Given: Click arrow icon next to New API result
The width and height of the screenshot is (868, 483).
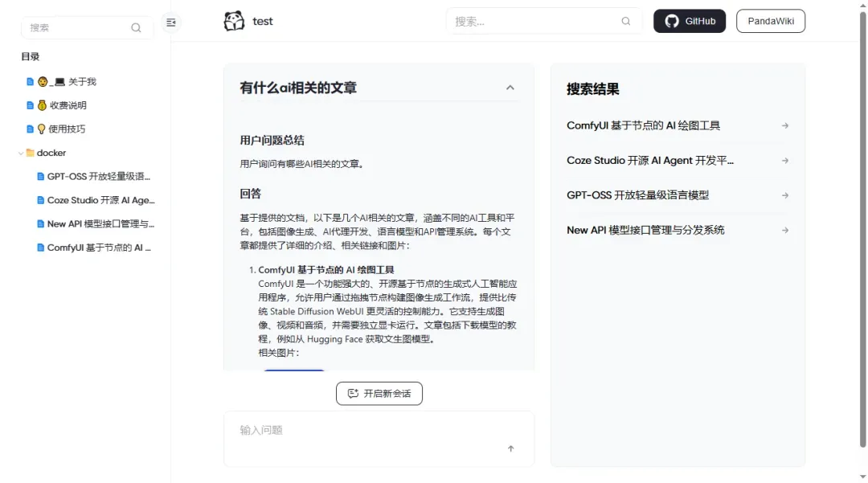Looking at the screenshot, I should tap(785, 230).
